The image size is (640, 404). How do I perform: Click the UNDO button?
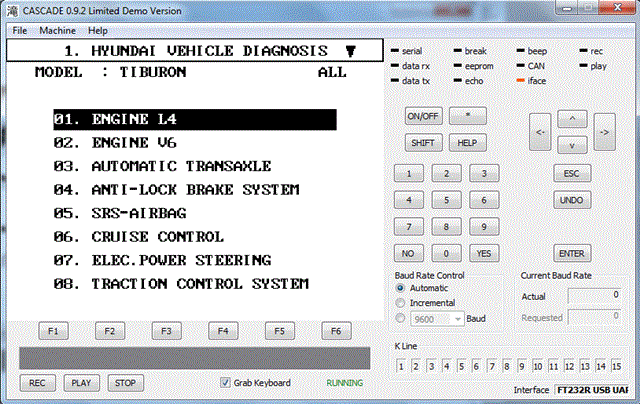click(572, 200)
